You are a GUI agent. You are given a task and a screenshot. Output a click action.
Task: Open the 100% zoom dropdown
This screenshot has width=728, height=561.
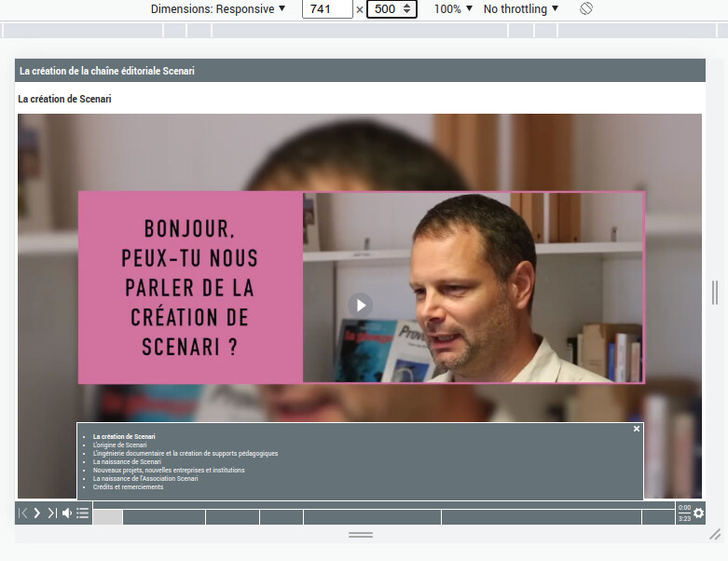click(453, 8)
